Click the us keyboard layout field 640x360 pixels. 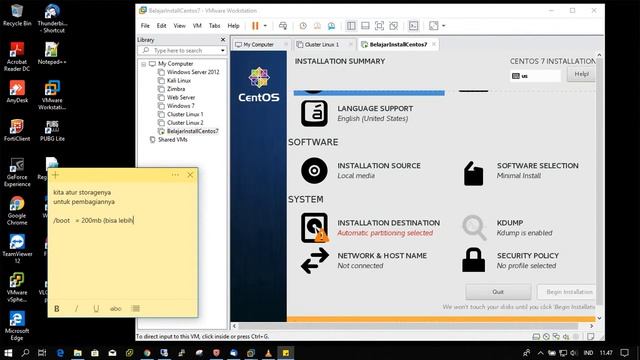(535, 76)
